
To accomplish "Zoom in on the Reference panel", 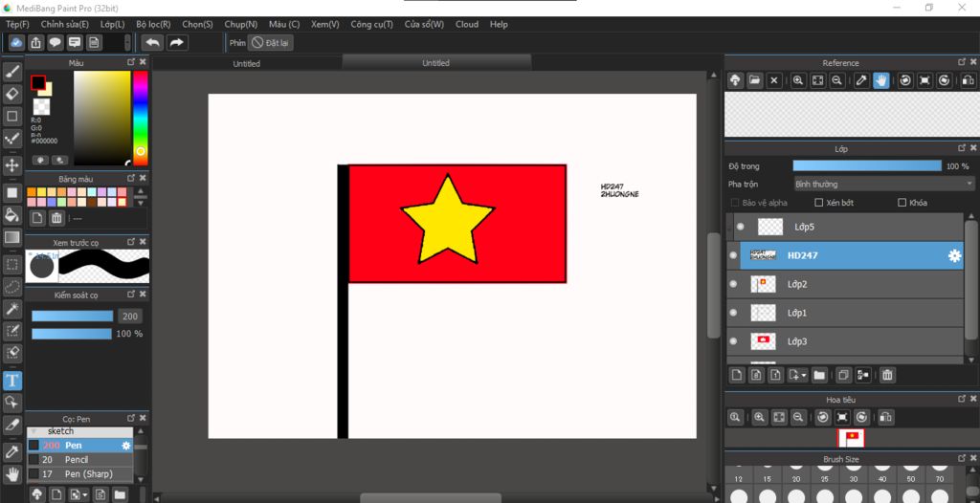I will click(x=798, y=80).
